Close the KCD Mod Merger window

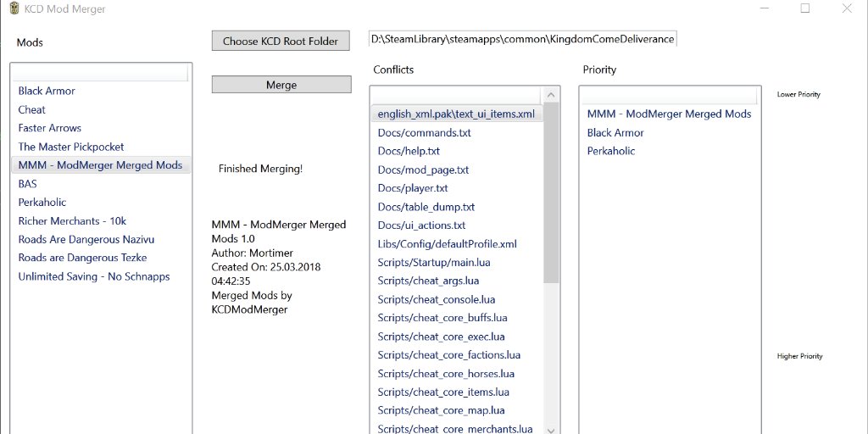tap(847, 8)
